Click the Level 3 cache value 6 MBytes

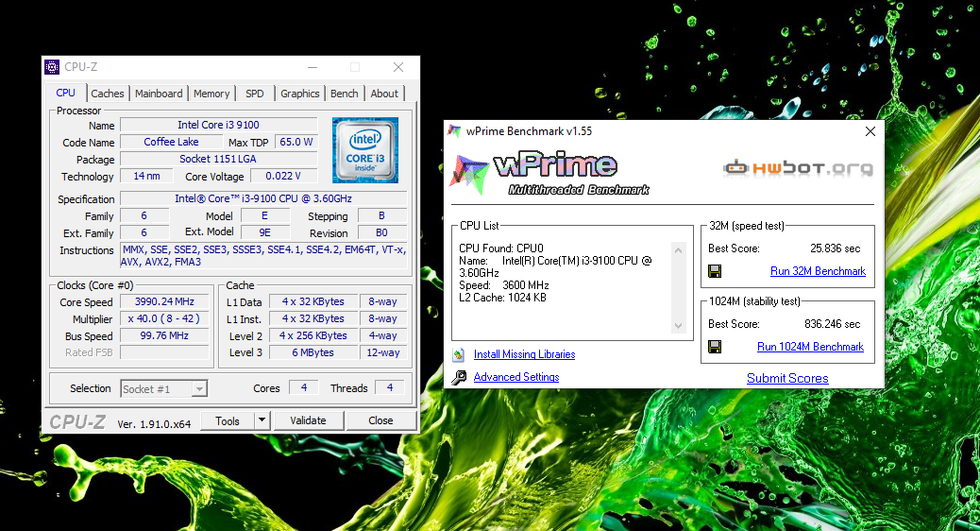coord(313,352)
